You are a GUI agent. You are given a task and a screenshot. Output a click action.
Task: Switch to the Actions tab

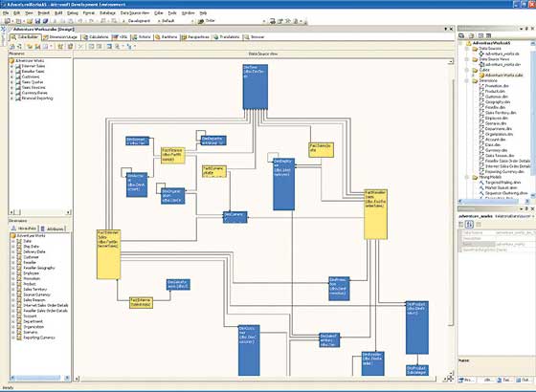pyautogui.click(x=142, y=37)
